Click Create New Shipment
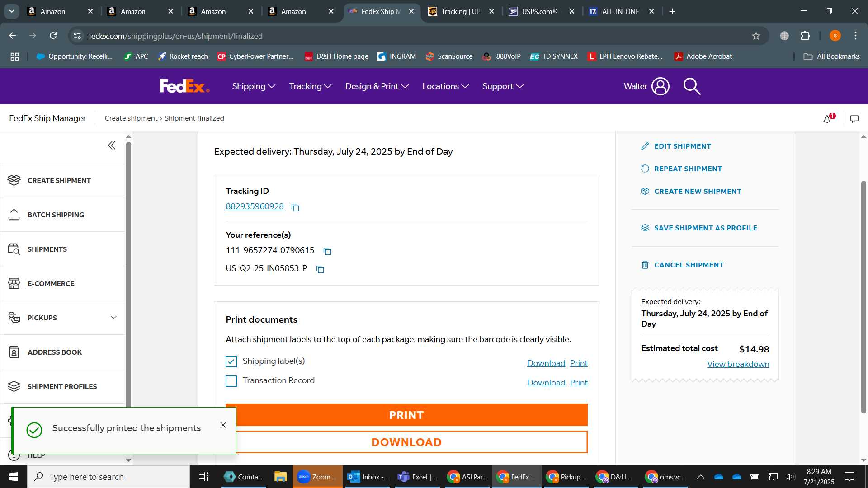This screenshot has width=868, height=488. click(691, 192)
